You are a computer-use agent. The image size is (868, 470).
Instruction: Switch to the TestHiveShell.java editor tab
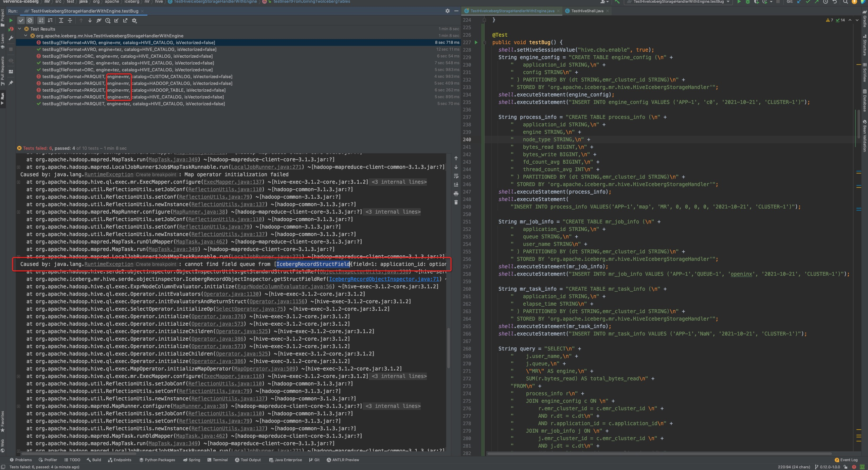click(587, 11)
